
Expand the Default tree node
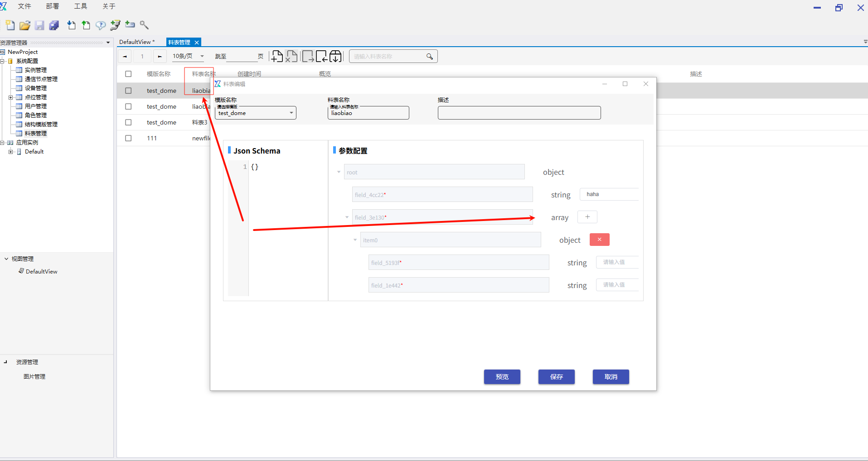coord(10,152)
